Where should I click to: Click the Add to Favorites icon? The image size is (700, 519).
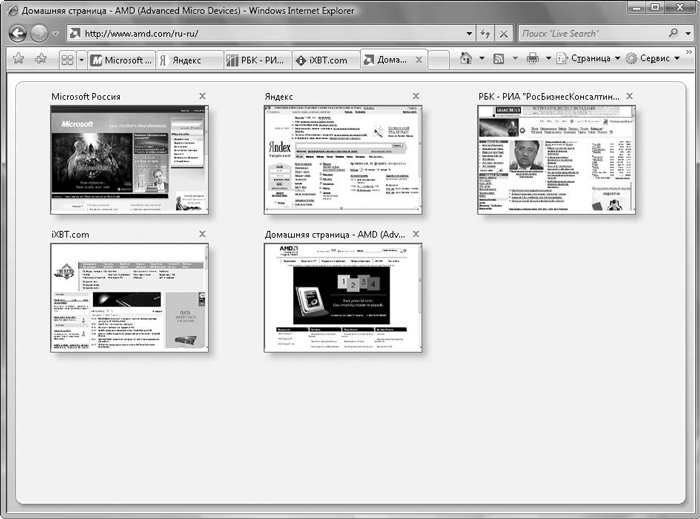coord(41,59)
